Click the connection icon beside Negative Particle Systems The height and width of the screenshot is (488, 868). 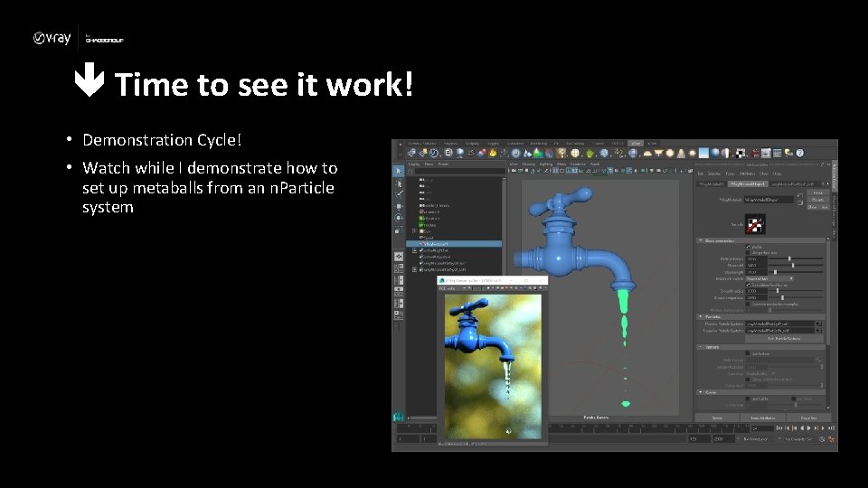coord(818,331)
